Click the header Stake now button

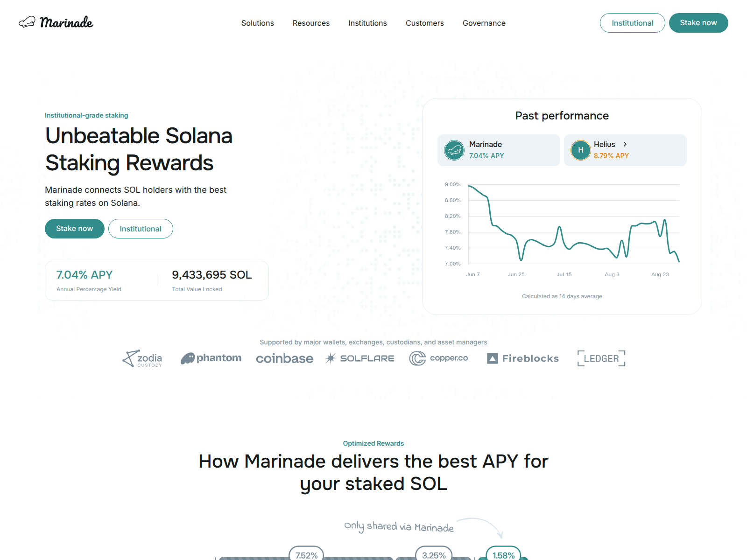pos(698,23)
